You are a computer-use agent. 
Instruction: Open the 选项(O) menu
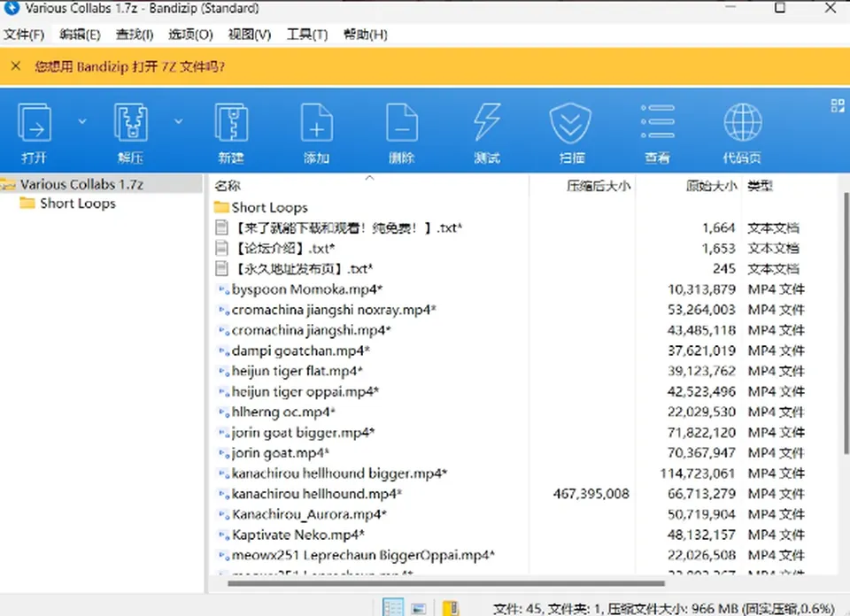point(190,35)
